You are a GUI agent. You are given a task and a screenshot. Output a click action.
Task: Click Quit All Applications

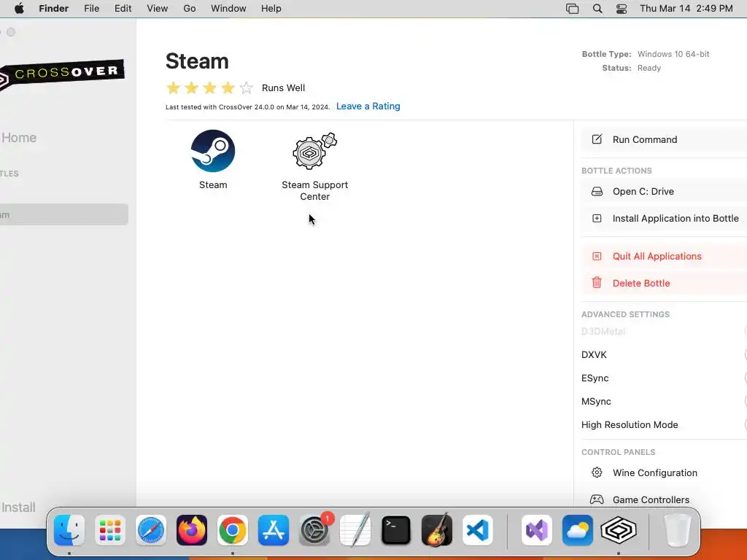tap(664, 256)
